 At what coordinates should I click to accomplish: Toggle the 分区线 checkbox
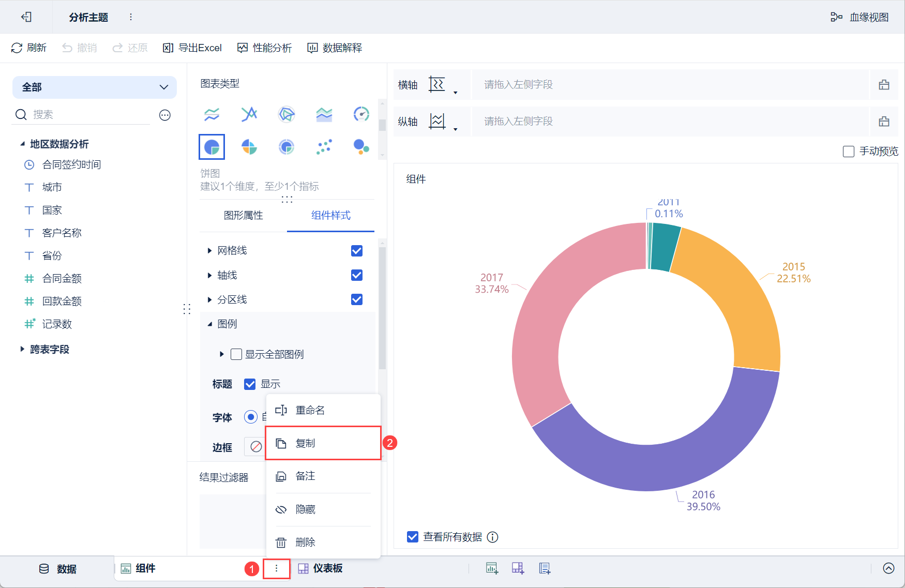tap(357, 299)
